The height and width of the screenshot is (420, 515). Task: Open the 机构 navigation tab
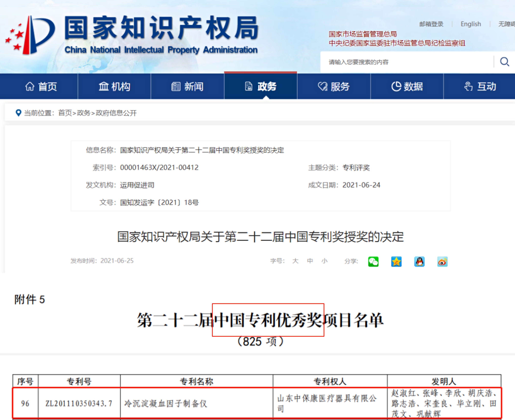coord(114,86)
